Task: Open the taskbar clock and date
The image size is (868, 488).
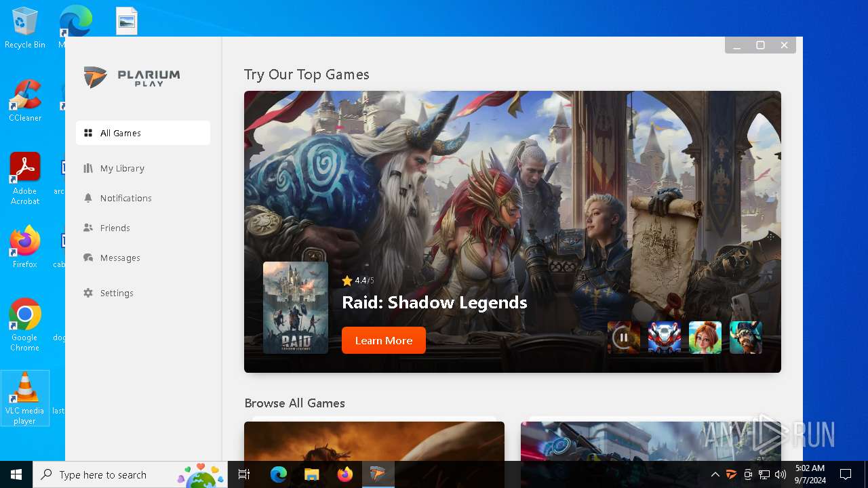Action: click(x=810, y=474)
